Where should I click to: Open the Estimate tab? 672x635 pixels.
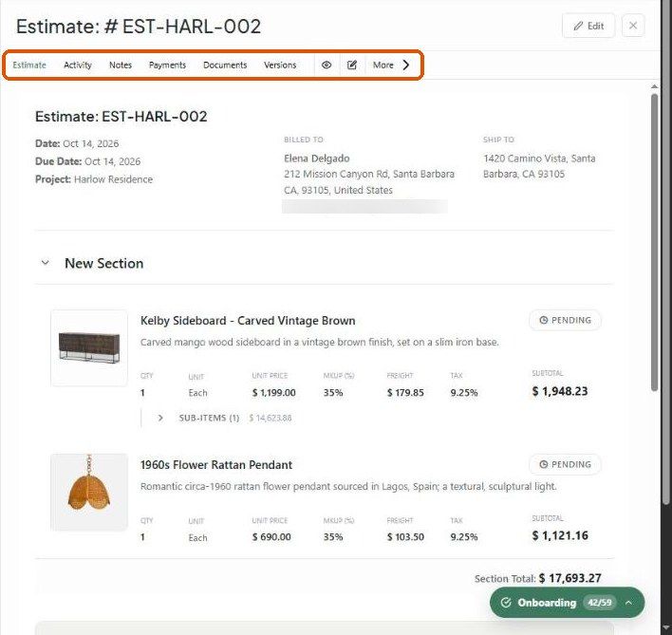29,65
